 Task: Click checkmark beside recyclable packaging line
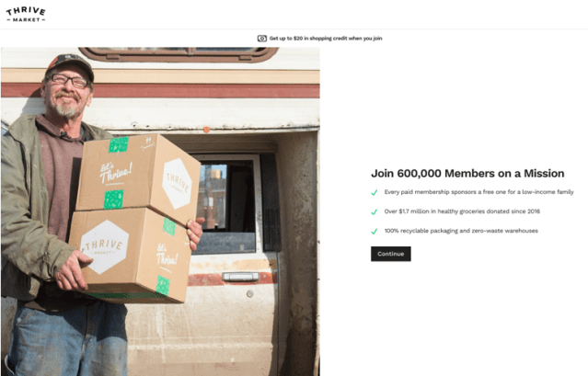click(x=374, y=232)
